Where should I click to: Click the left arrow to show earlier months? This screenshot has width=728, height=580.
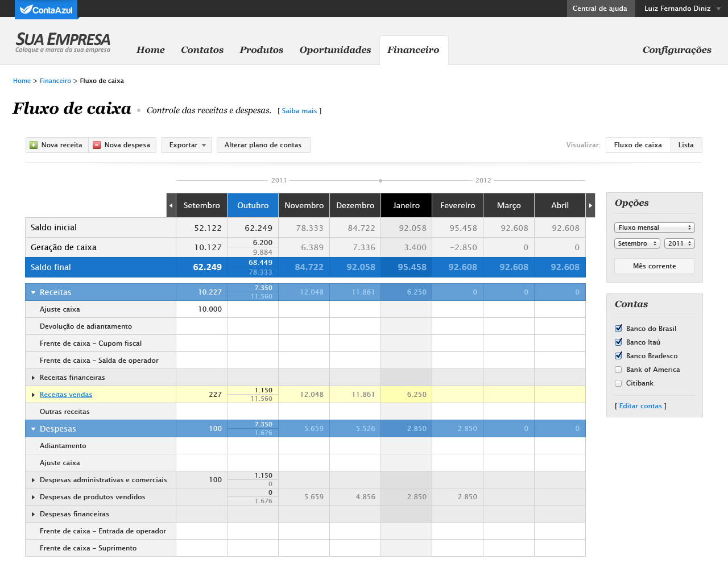click(171, 205)
